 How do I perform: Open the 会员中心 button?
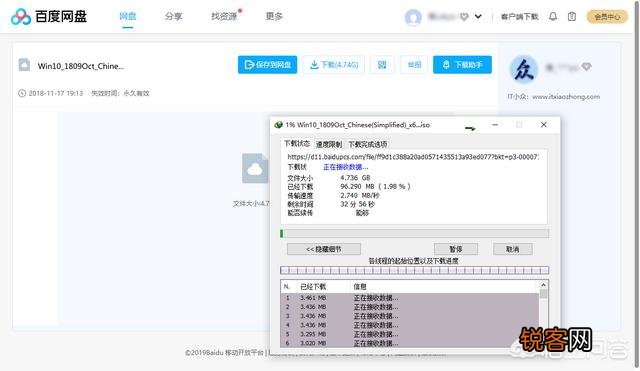click(607, 17)
